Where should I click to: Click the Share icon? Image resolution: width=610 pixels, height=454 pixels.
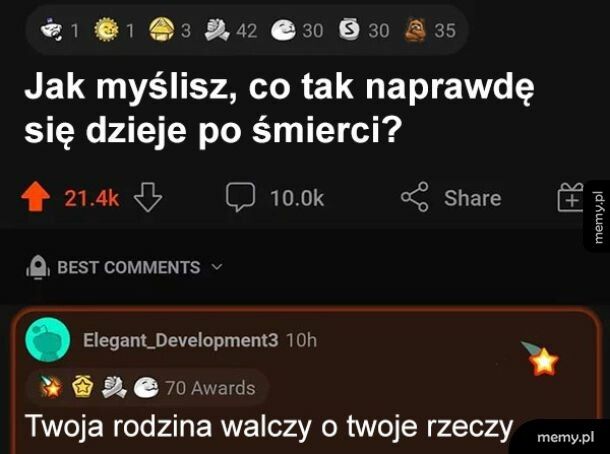coord(415,197)
